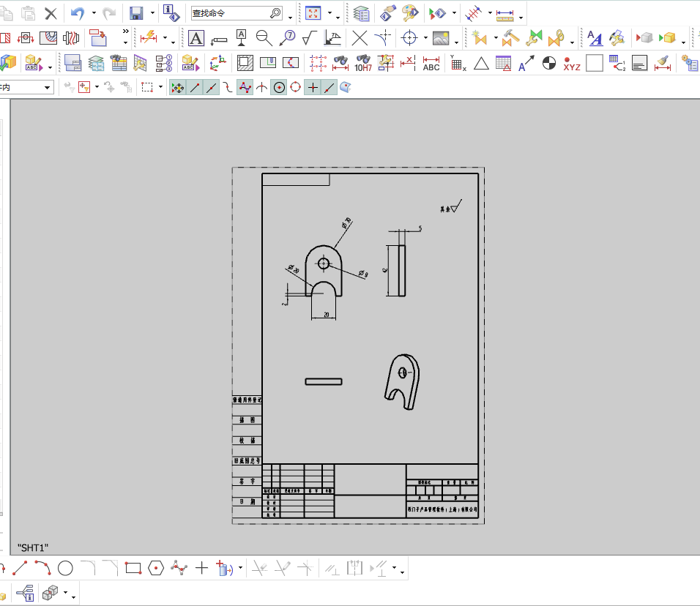Viewport: 700px width, 606px height.
Task: Click the half-filled target circle icon
Action: pos(549,64)
